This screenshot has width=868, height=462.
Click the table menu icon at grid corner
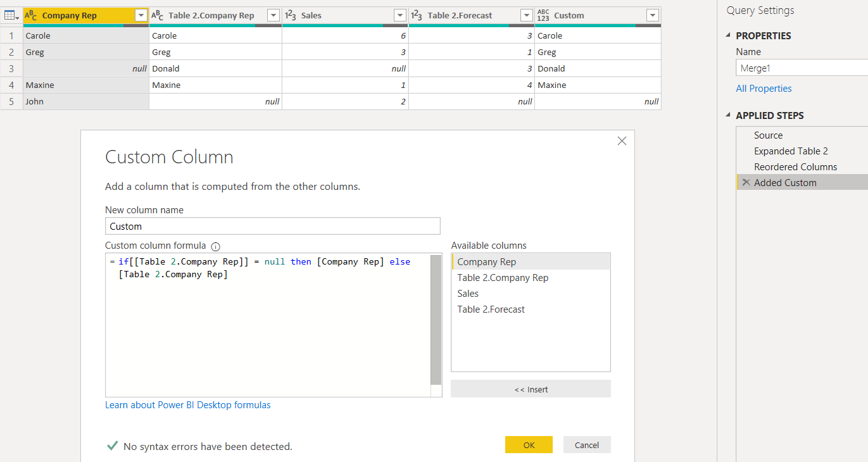point(11,15)
